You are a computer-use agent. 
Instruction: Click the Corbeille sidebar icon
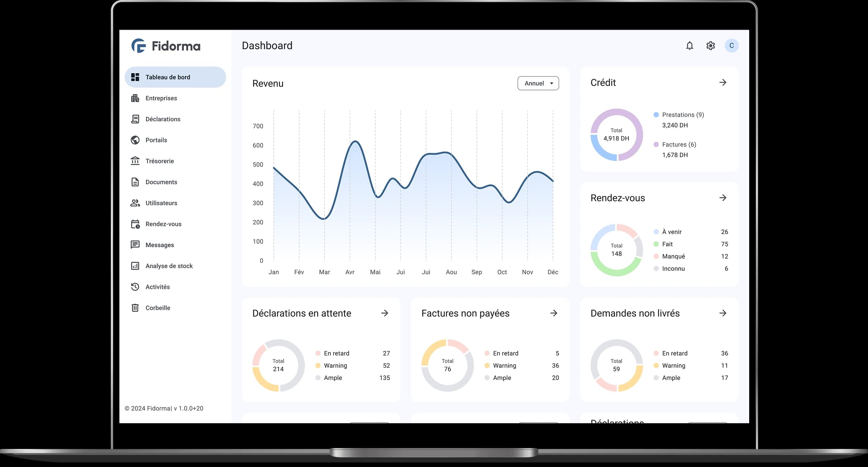tap(135, 308)
